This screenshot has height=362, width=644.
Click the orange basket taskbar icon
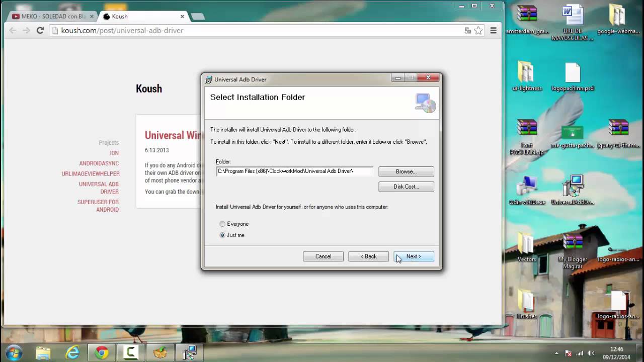coord(160,352)
